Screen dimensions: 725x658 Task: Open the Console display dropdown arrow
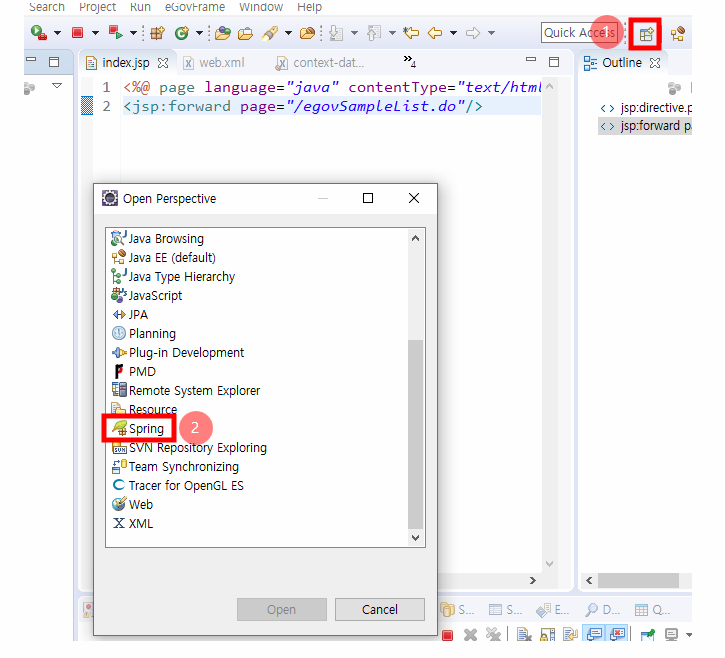689,635
